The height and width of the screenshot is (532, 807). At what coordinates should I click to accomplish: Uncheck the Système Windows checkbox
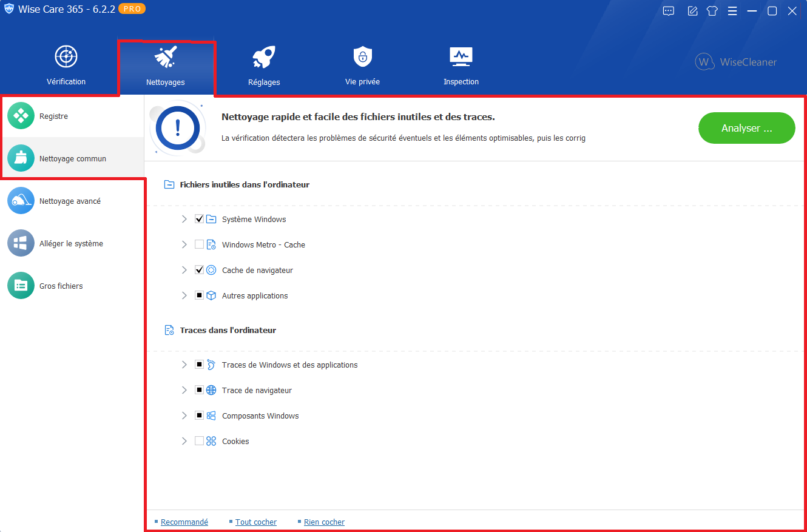(x=199, y=219)
